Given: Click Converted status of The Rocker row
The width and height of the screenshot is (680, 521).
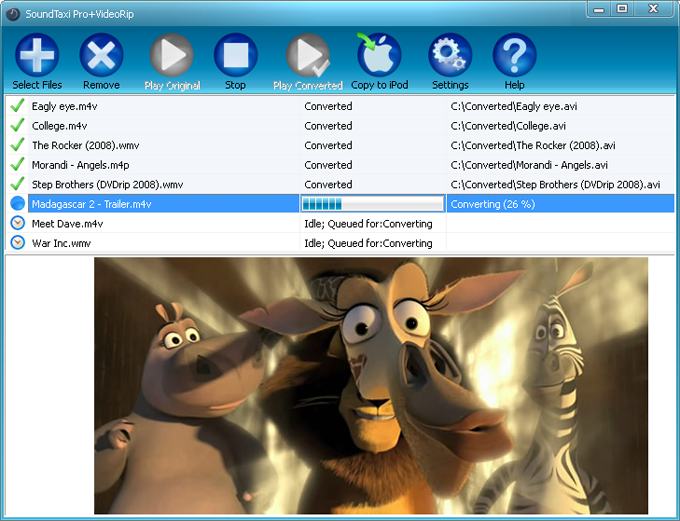Looking at the screenshot, I should 328,145.
